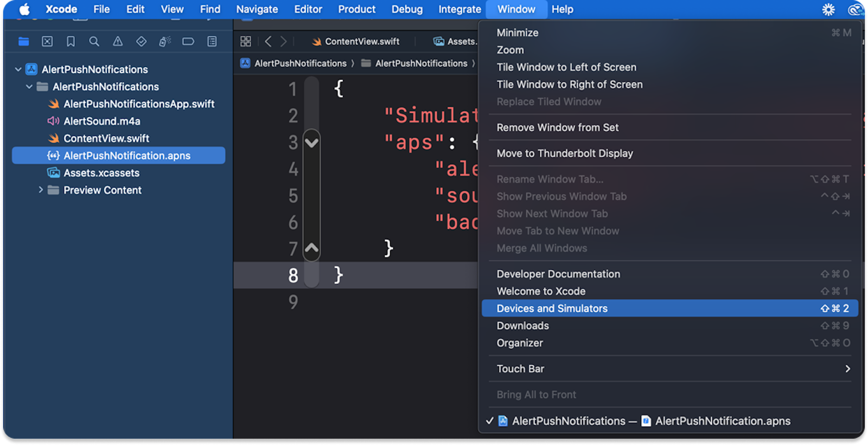
Task: Open the Debug menu
Action: [407, 9]
